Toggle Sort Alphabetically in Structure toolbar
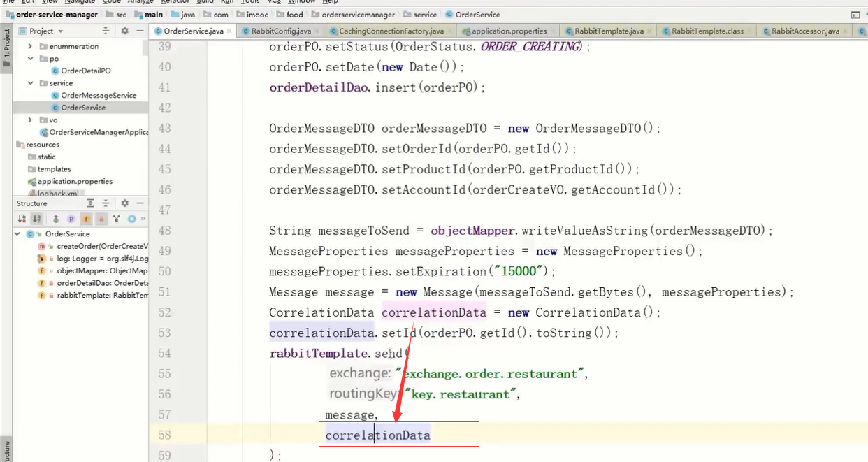This screenshot has width=868, height=462. (36, 219)
